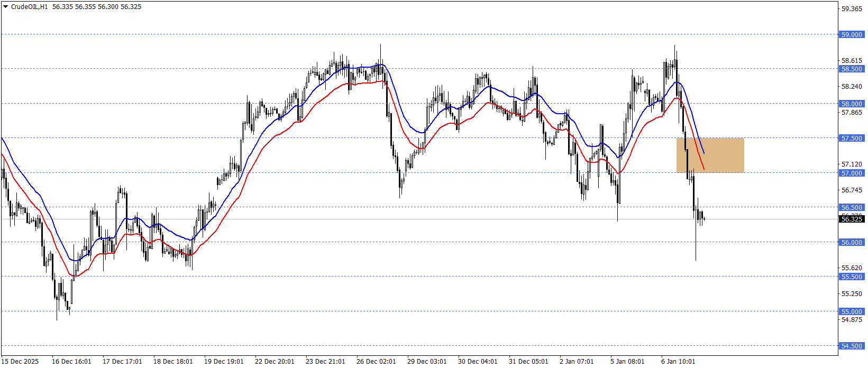Click the 58.000 price level label
Screen dimensions: 868x368
(x=851, y=104)
